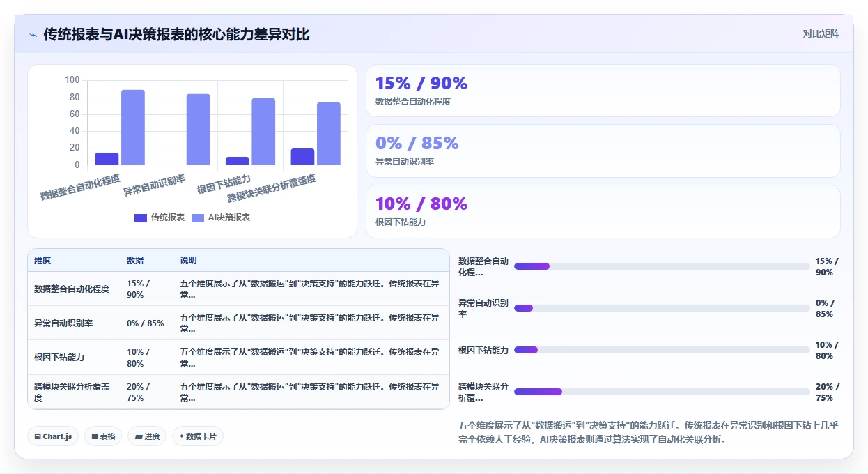Click the Chart.js tag chip
This screenshot has width=868, height=474.
(x=53, y=436)
